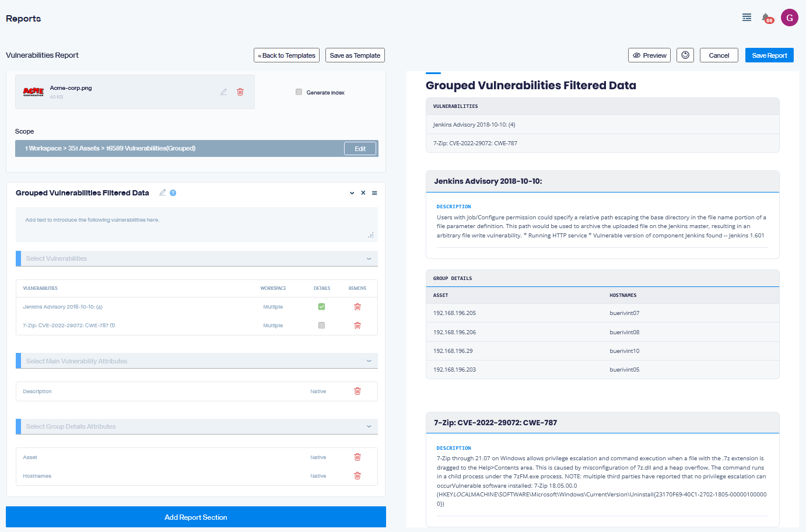This screenshot has width=806, height=532.
Task: Open help icon next to section title
Action: coord(173,193)
